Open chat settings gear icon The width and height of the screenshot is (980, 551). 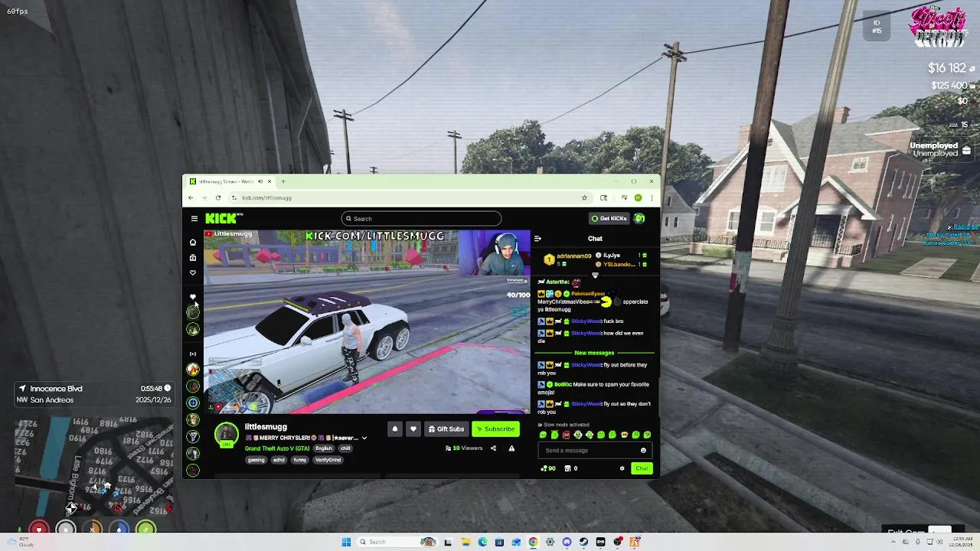[622, 468]
